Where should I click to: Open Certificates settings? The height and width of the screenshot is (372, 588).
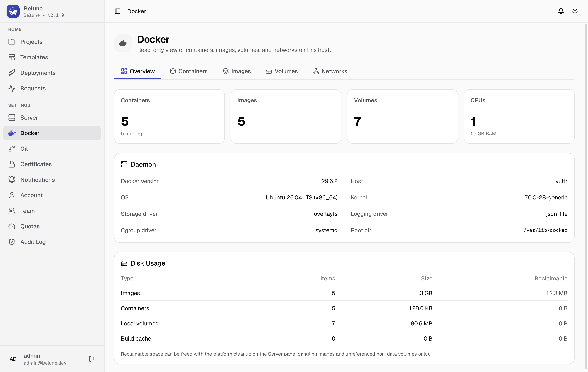[x=52, y=164]
